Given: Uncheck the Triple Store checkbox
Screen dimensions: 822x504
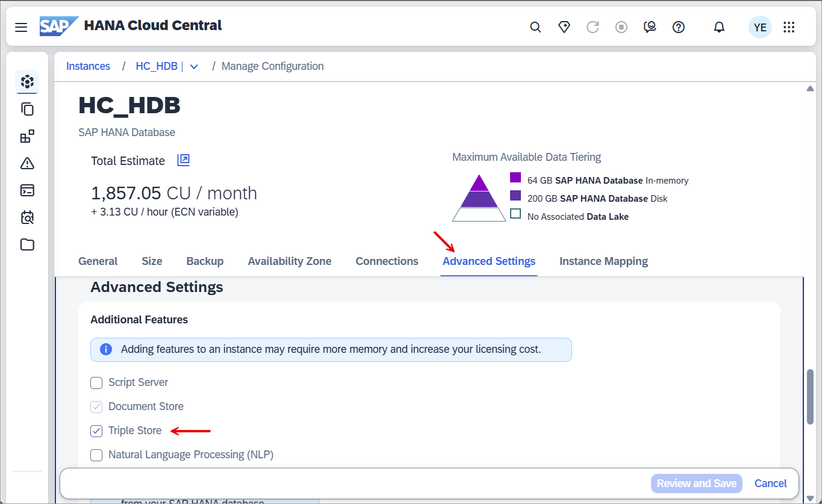Looking at the screenshot, I should click(96, 431).
